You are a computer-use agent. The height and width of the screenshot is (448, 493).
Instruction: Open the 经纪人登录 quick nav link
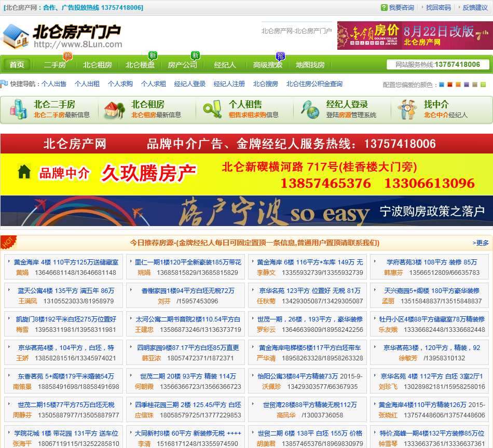190,84
